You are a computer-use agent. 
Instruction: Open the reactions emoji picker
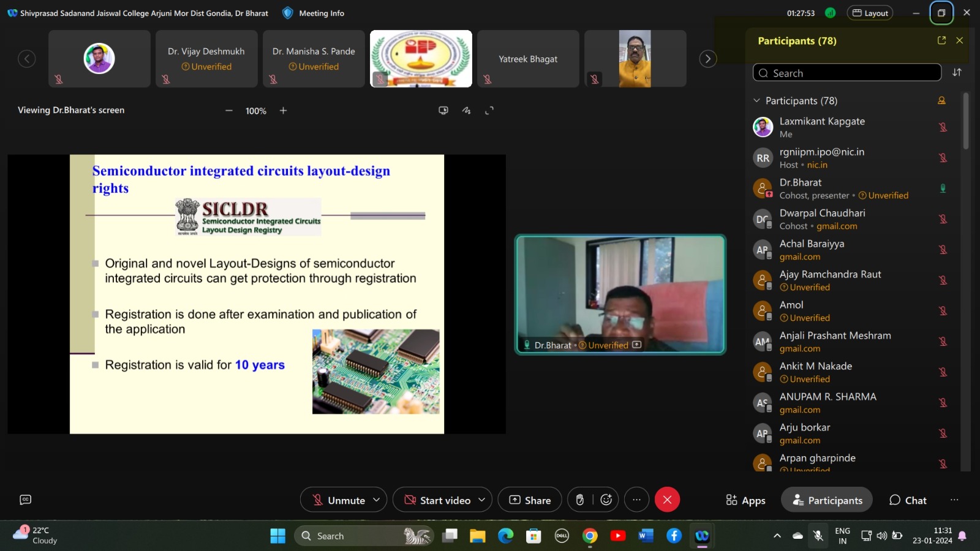pos(606,500)
